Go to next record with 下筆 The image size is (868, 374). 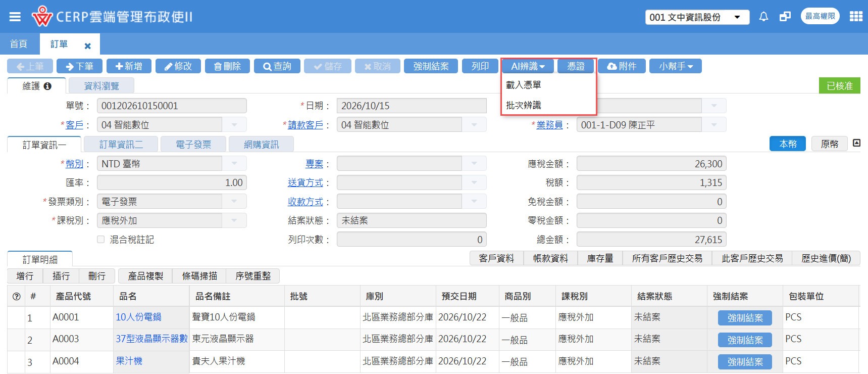[79, 66]
